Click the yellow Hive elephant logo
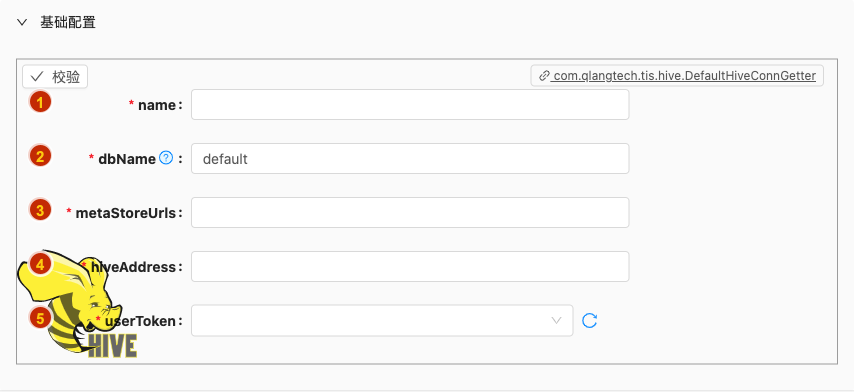Image resolution: width=854 pixels, height=392 pixels. pos(76,306)
